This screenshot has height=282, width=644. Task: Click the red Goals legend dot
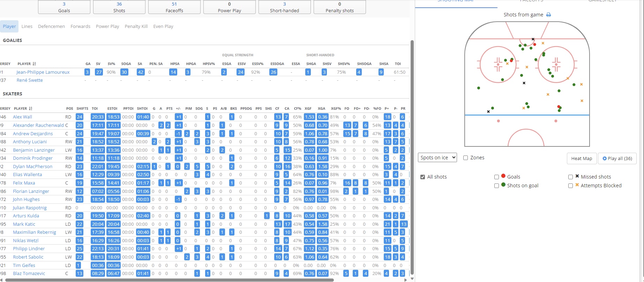pyautogui.click(x=503, y=176)
